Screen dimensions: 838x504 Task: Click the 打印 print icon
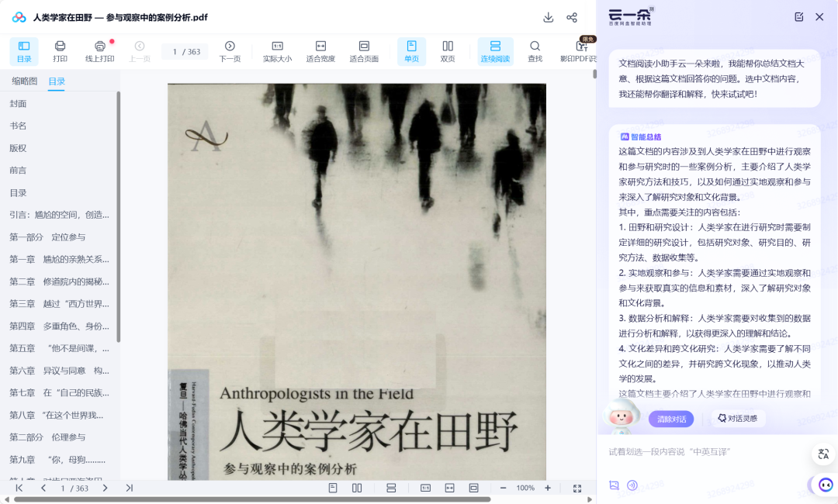tap(60, 51)
